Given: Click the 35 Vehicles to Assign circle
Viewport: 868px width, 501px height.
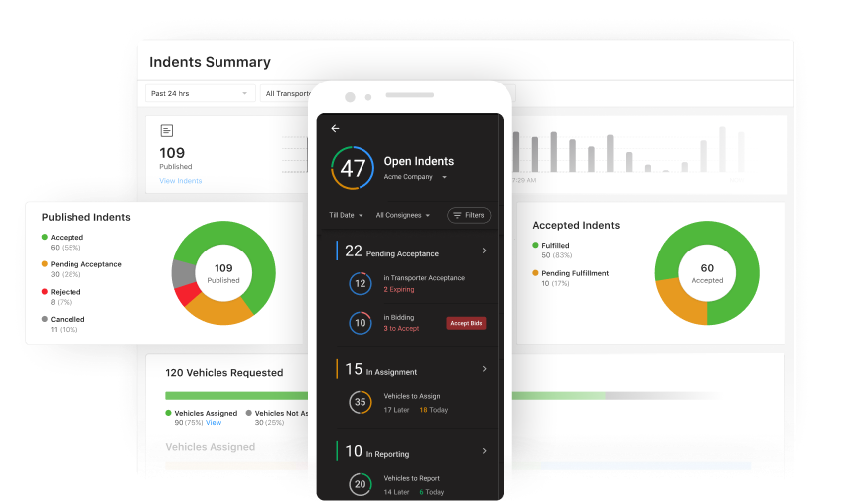Looking at the screenshot, I should click(x=360, y=402).
